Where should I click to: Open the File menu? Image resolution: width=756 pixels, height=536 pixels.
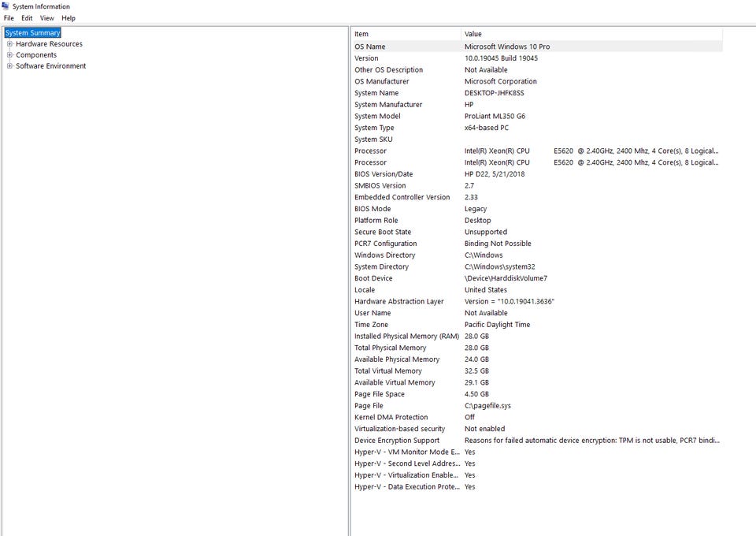point(9,18)
